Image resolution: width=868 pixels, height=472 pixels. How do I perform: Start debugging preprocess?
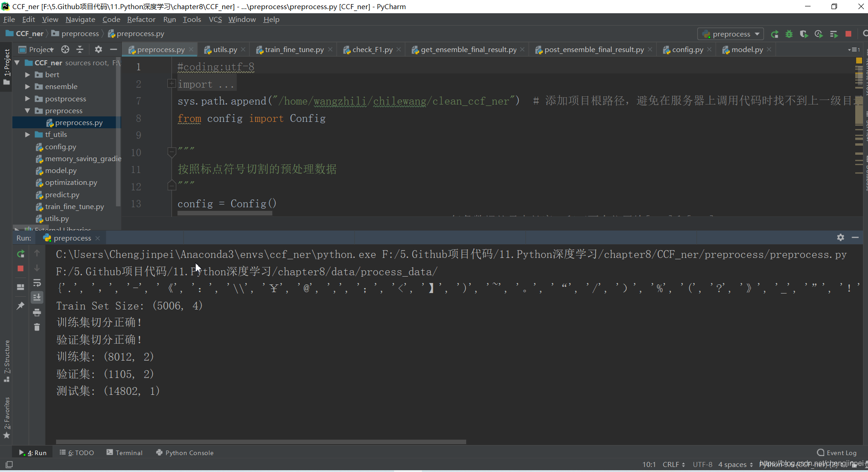pyautogui.click(x=789, y=34)
